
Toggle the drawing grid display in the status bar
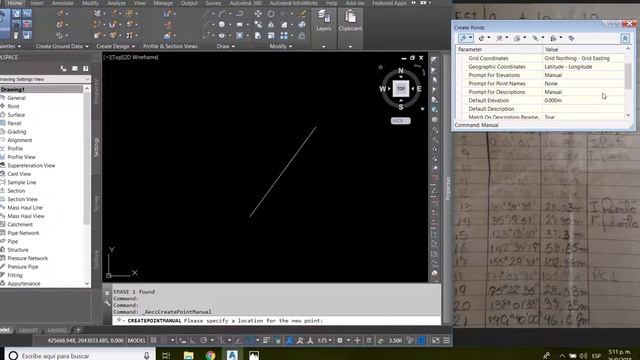153,340
